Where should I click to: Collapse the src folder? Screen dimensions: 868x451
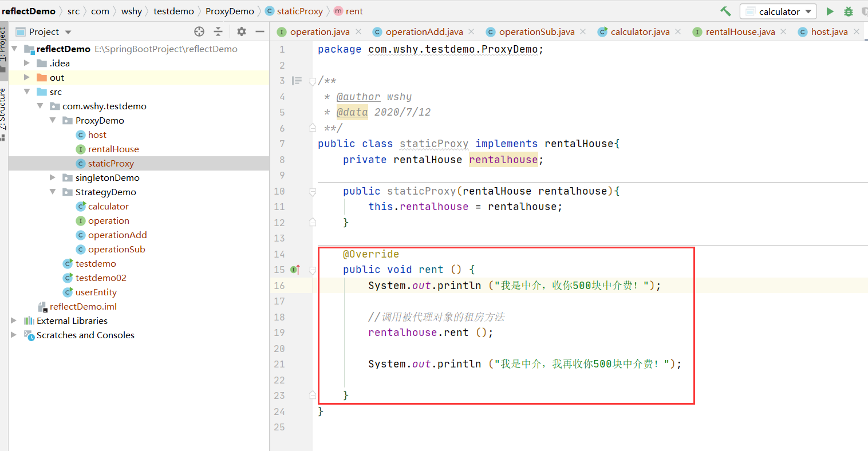27,92
